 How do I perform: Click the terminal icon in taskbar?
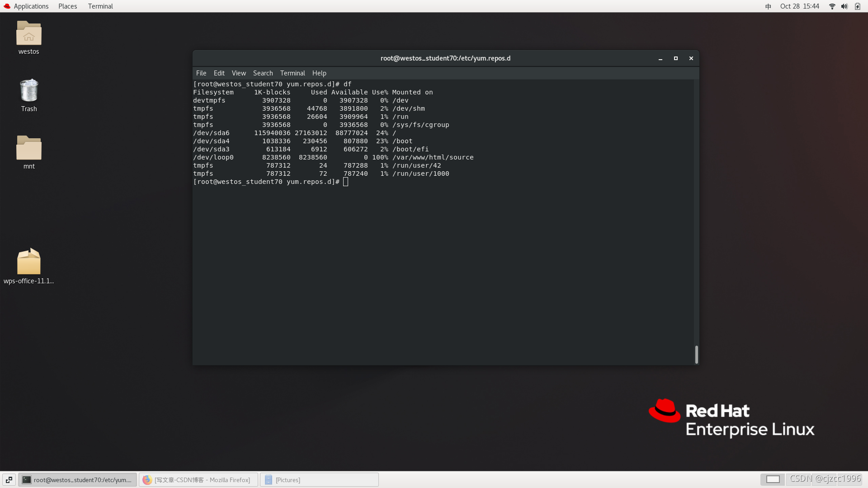[27, 480]
